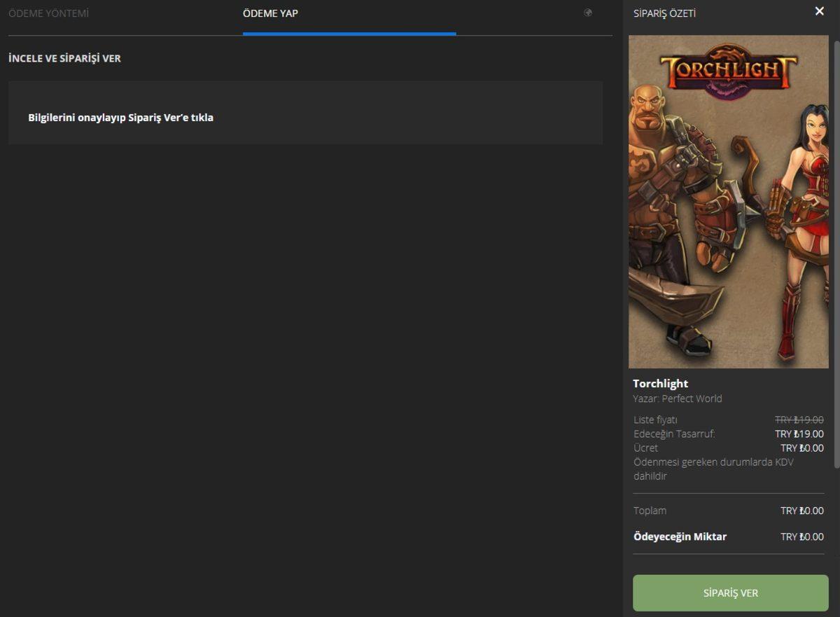Click the crossed-out TRY 19.00 list price
840x617 pixels.
[x=800, y=420]
